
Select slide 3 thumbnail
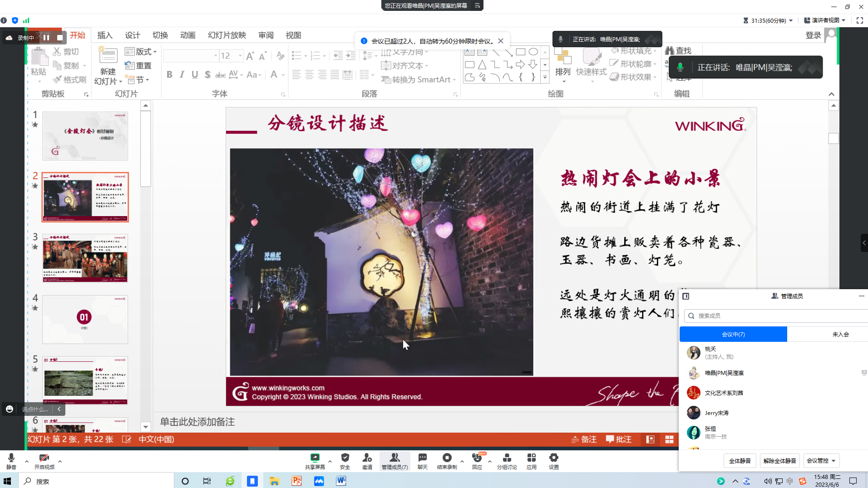coord(85,258)
